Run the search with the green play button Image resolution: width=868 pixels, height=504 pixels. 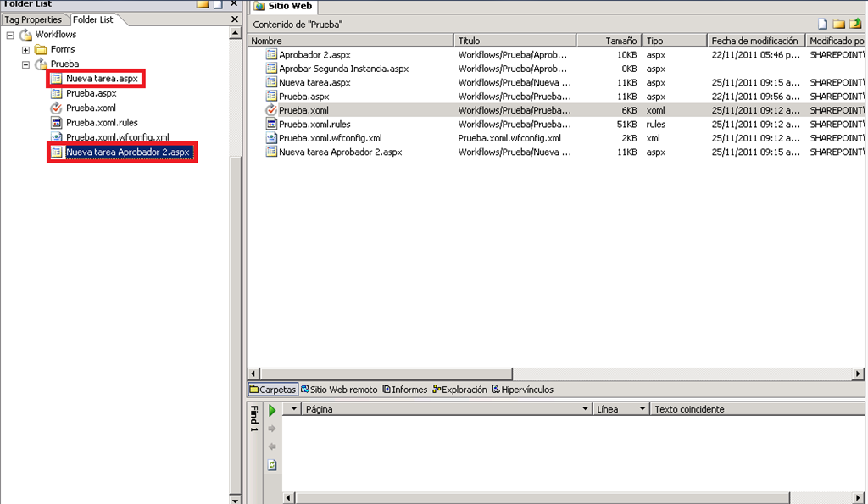tap(272, 410)
